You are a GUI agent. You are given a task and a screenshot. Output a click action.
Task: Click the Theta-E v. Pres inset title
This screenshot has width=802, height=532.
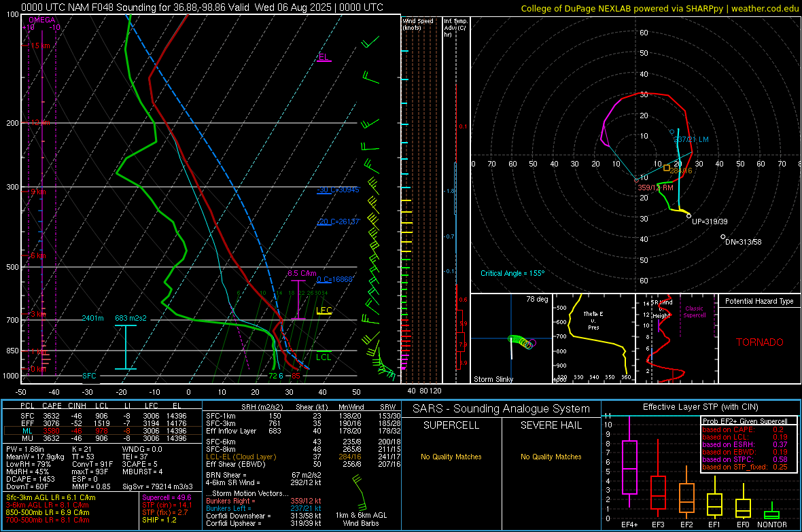coord(593,320)
